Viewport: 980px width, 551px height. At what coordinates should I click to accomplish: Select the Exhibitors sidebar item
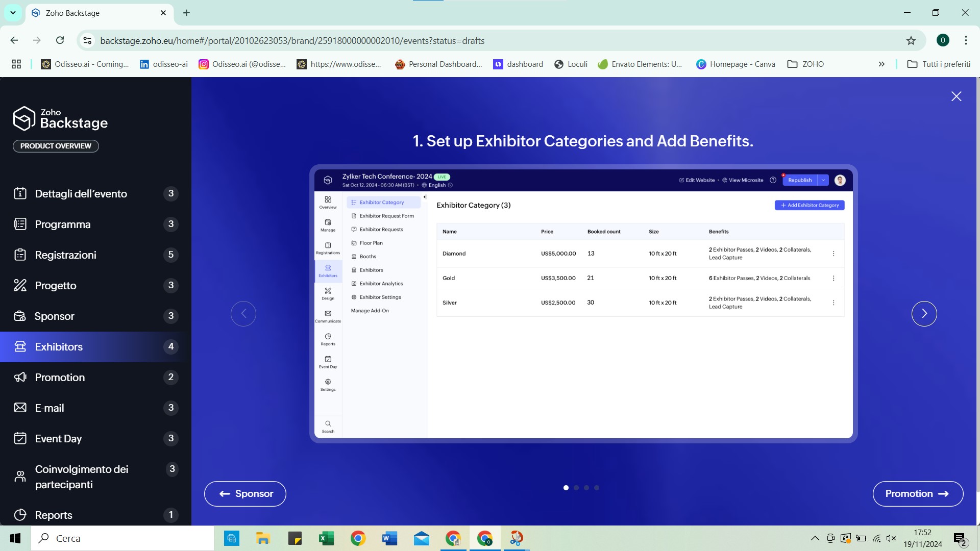(x=95, y=347)
